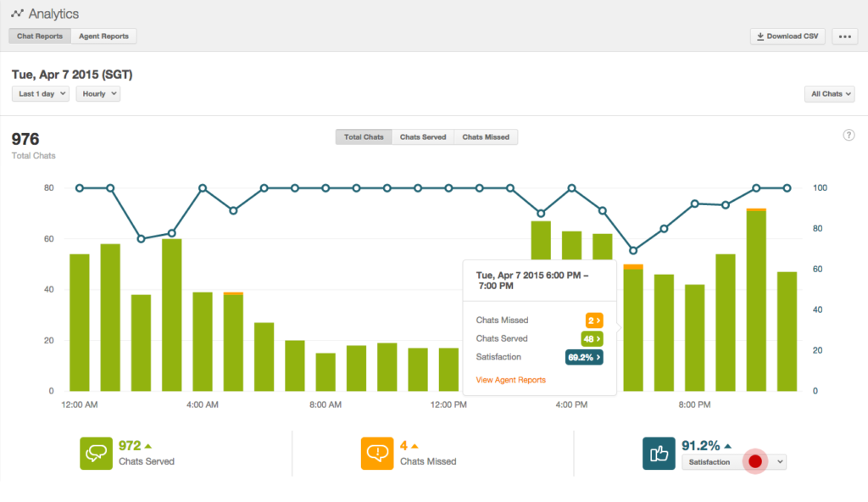The height and width of the screenshot is (502, 868).
Task: Toggle chart to Total Chats view
Action: (364, 137)
